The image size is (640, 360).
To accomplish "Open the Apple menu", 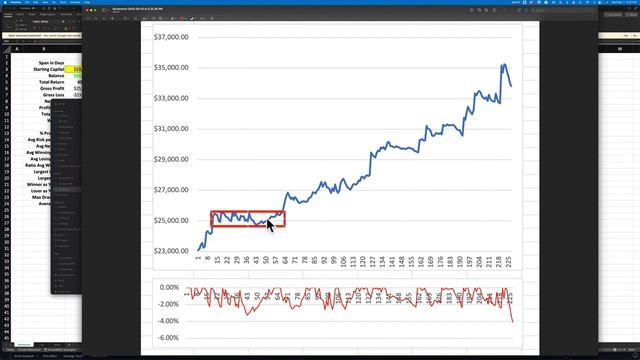I will (5, 2).
